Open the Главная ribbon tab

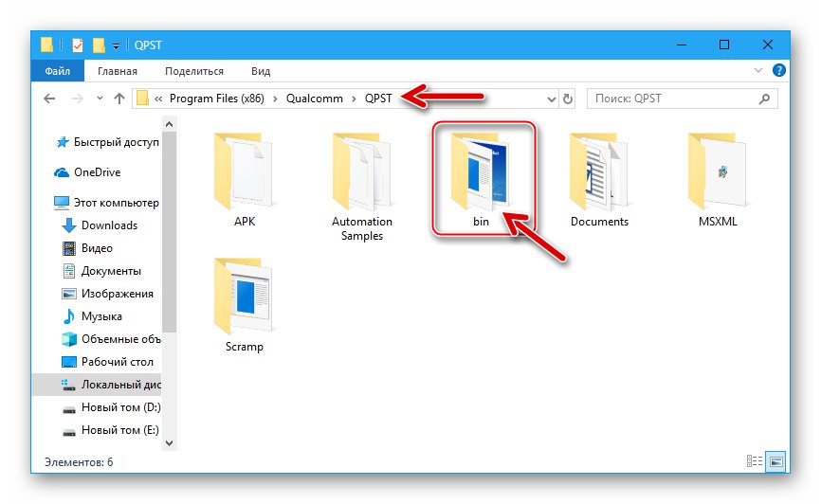(118, 71)
